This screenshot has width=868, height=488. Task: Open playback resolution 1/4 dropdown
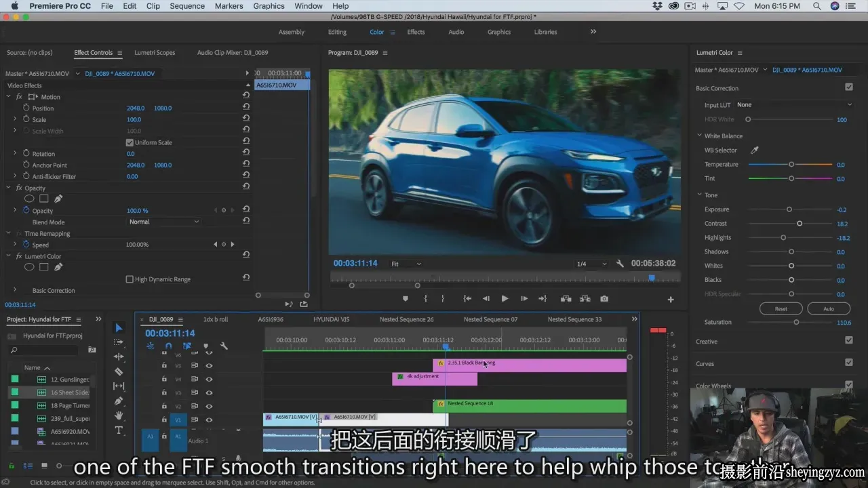click(591, 264)
